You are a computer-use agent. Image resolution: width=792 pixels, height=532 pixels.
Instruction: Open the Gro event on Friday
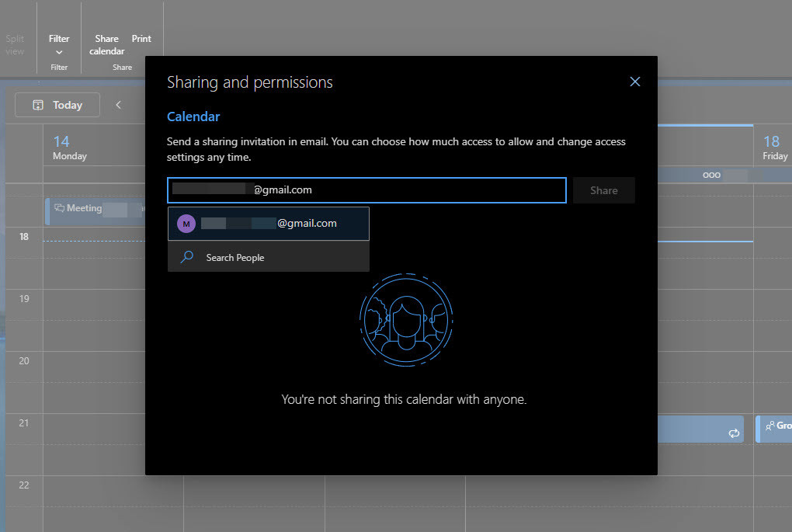tap(774, 429)
